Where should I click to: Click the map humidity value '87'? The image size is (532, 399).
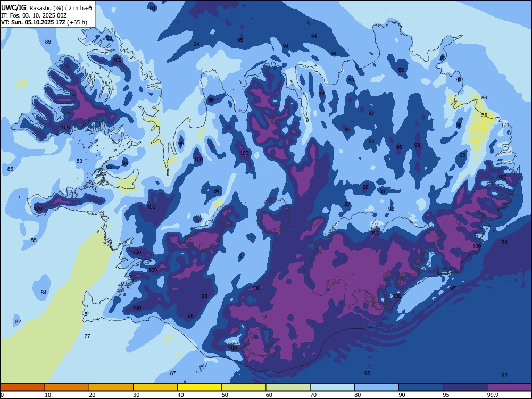(173, 373)
